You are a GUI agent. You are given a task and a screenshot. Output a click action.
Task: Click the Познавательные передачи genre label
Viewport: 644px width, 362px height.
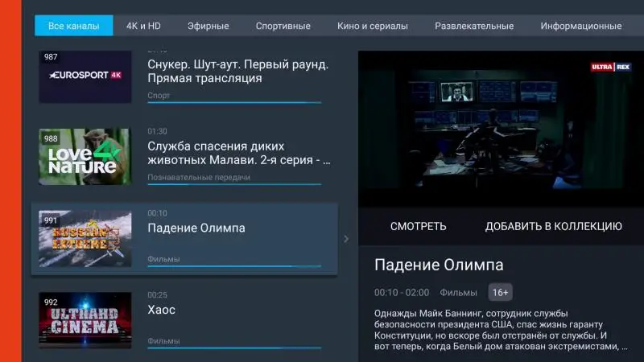199,177
